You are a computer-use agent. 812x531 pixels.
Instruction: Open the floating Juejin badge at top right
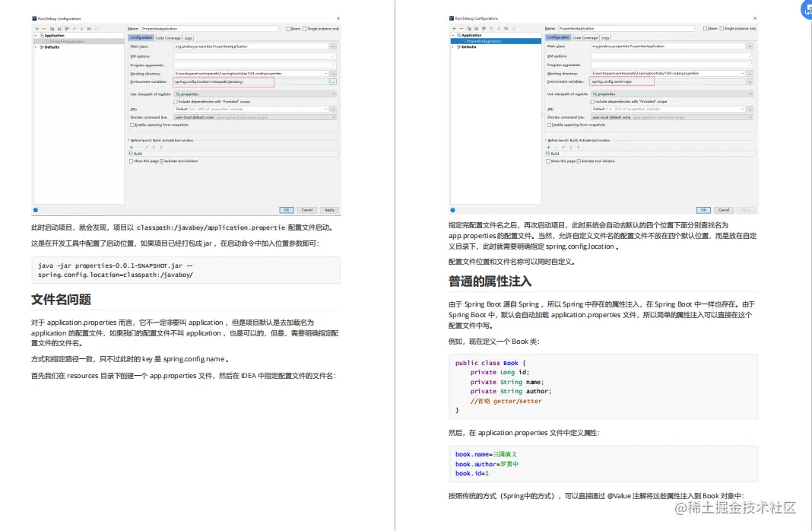pos(804,11)
